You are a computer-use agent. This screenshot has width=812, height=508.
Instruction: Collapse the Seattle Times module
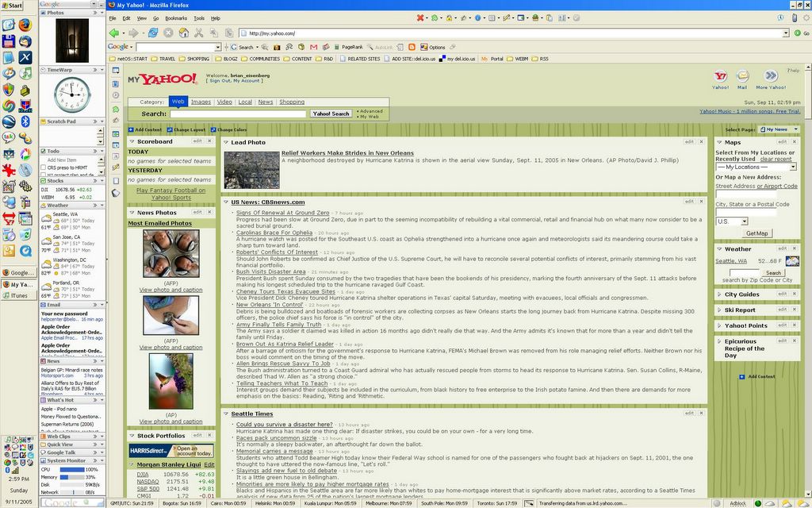[x=226, y=414]
